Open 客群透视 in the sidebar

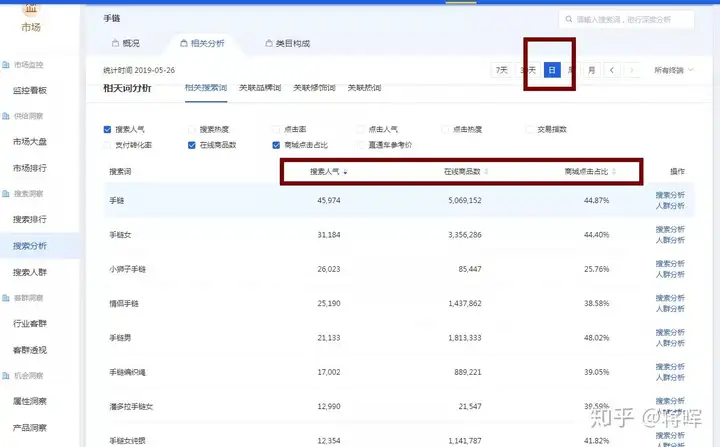30,350
